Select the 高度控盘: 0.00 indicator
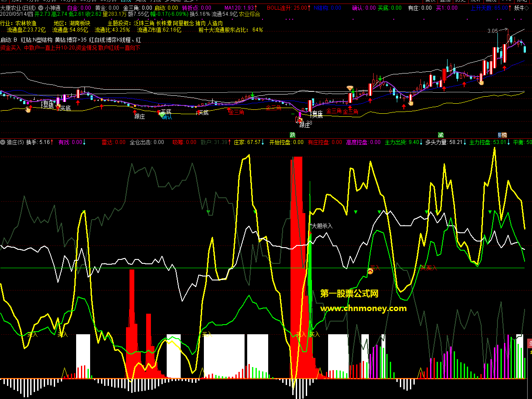The height and width of the screenshot is (399, 532). [363, 142]
